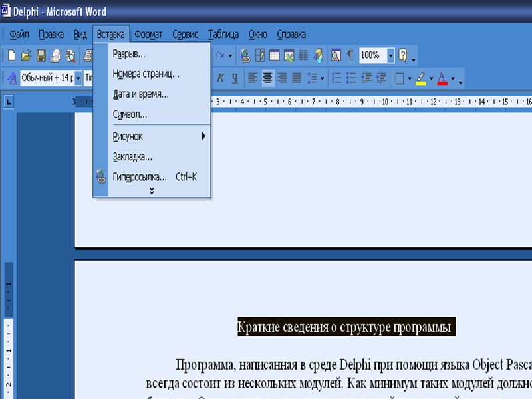Toggle show paragraph marks ¶
532x399 pixels.
[x=350, y=55]
